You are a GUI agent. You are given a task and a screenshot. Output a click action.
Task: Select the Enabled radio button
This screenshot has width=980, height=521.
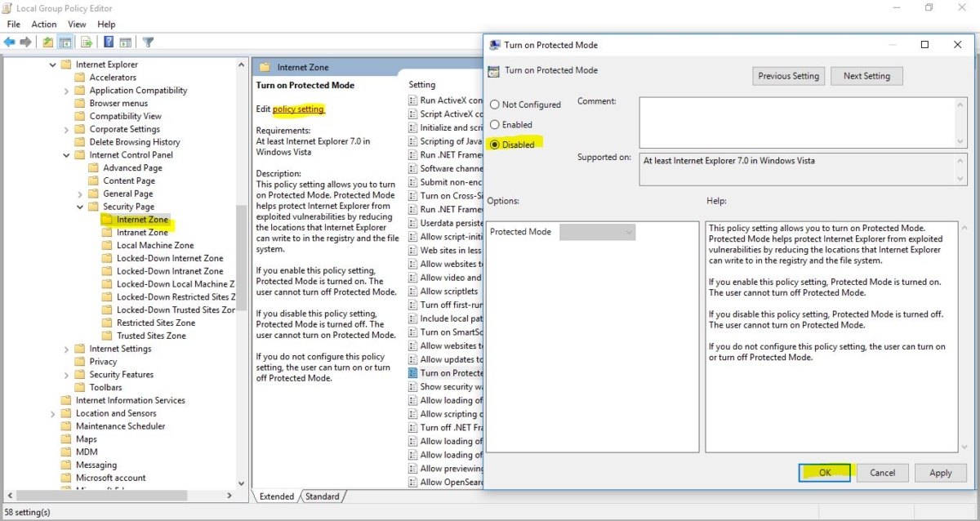click(495, 124)
